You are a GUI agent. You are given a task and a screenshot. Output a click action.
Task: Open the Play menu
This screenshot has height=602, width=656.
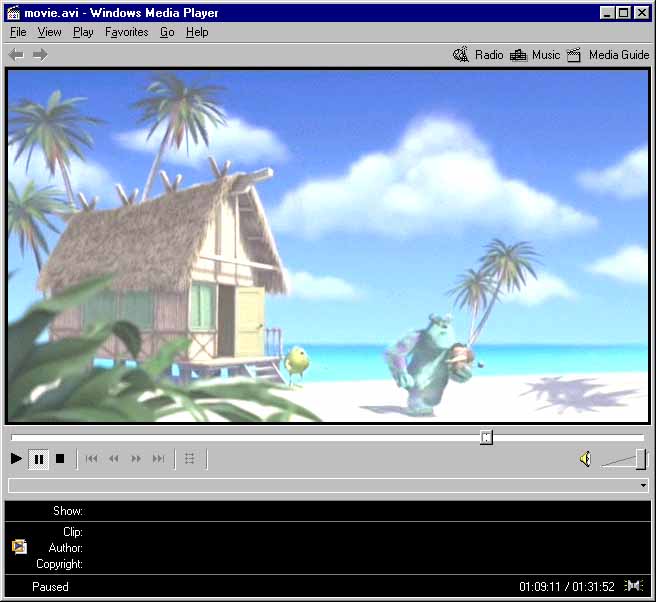(x=83, y=32)
